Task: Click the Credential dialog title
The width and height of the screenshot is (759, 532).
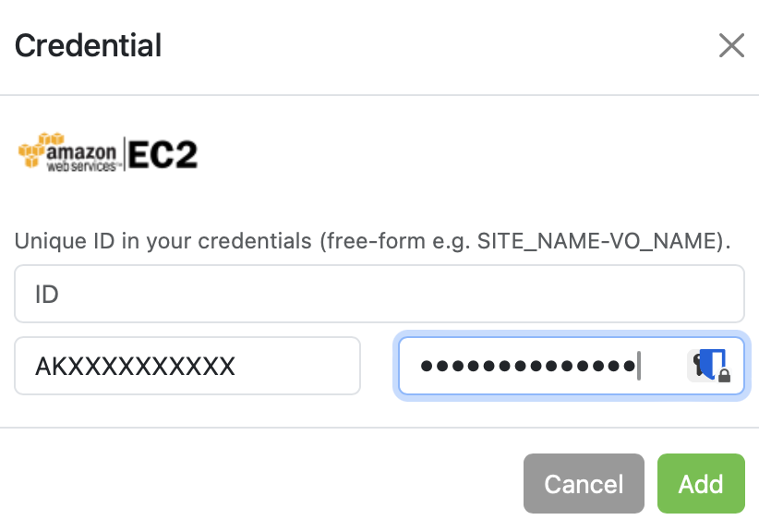Action: (88, 44)
